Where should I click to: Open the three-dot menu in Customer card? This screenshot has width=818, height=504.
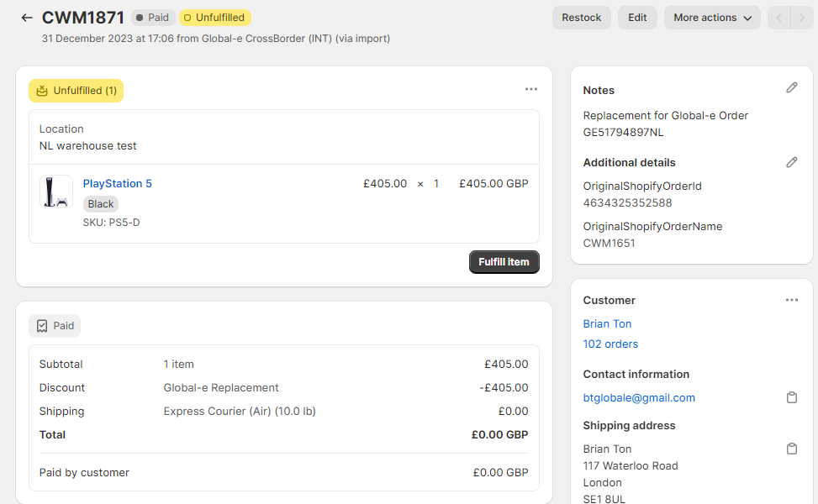point(791,300)
